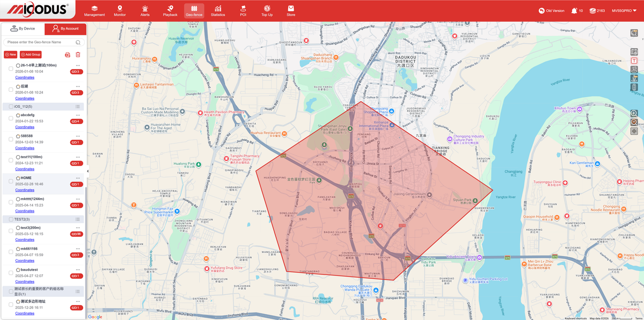Viewport: 644px width, 320px height.
Task: Click linked devices badge for HOME
Action: tap(76, 184)
